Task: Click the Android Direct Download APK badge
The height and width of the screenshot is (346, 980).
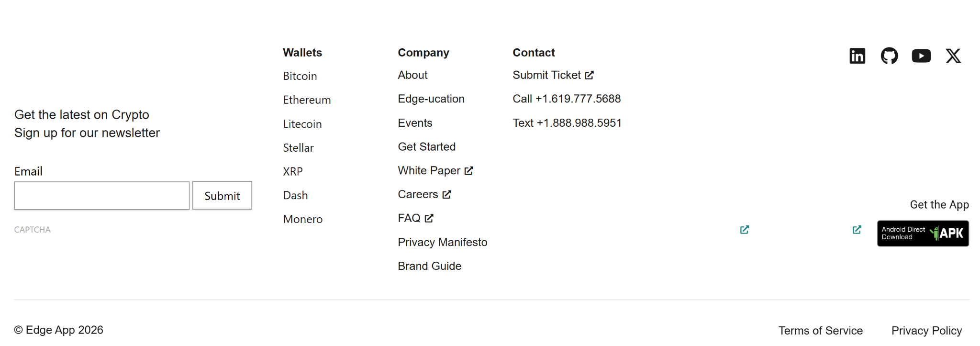Action: tap(923, 234)
